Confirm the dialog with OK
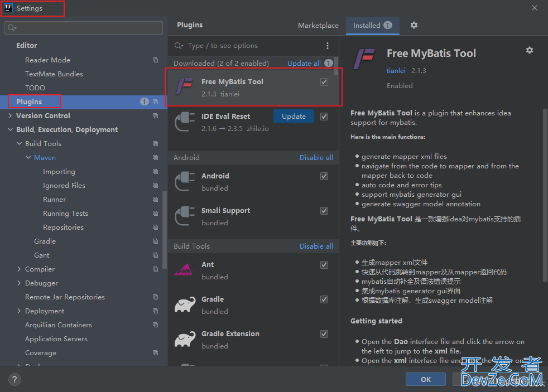 click(x=426, y=379)
